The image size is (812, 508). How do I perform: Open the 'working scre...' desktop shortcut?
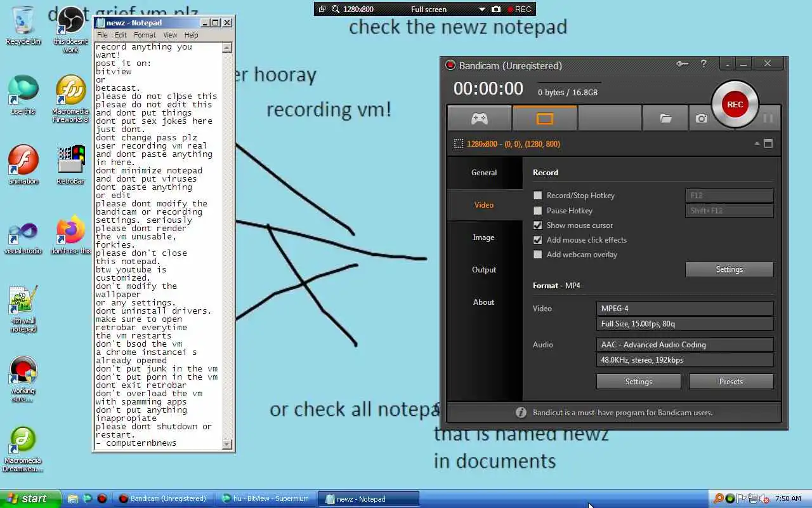23,379
